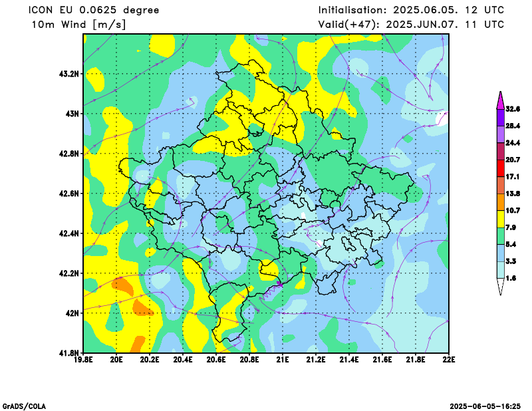The image size is (532, 411).
Task: Click the '3.3' color scale label
Action: pos(511,261)
